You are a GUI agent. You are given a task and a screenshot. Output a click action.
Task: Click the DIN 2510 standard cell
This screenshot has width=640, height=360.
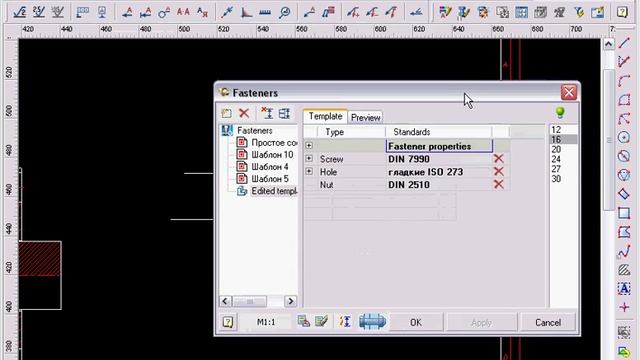(439, 184)
